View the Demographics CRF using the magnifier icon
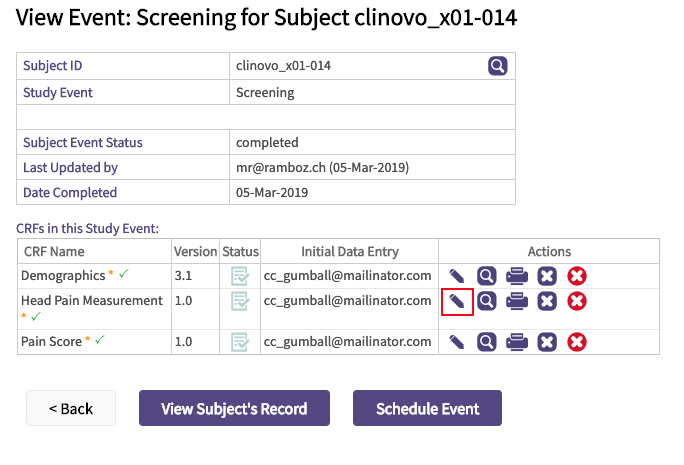This screenshot has width=684, height=465. 486,275
